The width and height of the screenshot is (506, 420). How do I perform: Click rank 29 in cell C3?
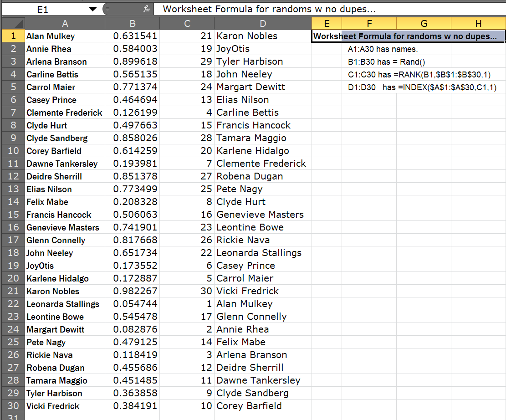click(x=187, y=61)
